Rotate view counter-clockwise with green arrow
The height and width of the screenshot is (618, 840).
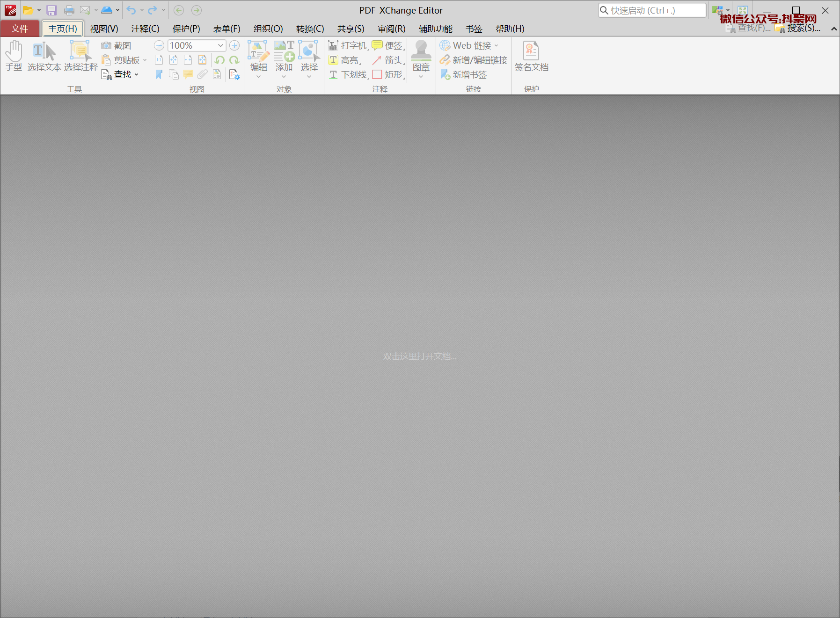220,60
